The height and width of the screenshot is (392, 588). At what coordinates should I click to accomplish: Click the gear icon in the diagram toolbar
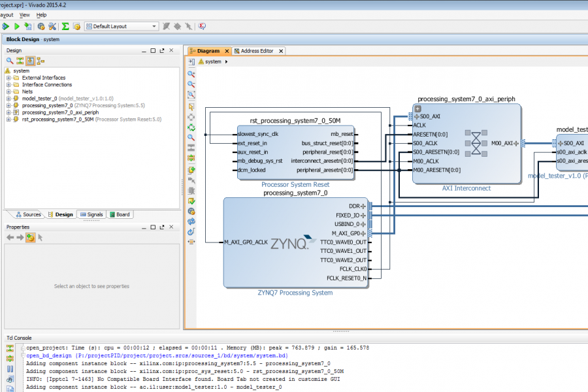coord(191,212)
